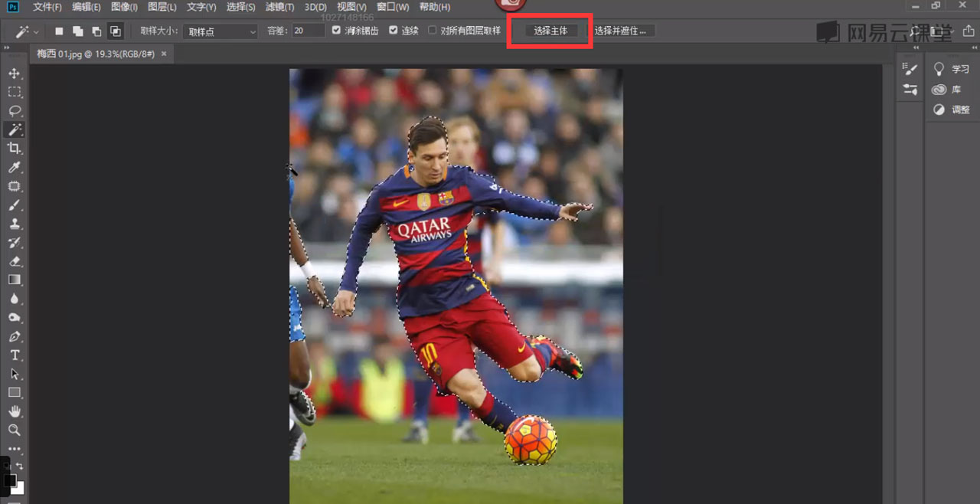Select the Hand tool

(x=14, y=411)
